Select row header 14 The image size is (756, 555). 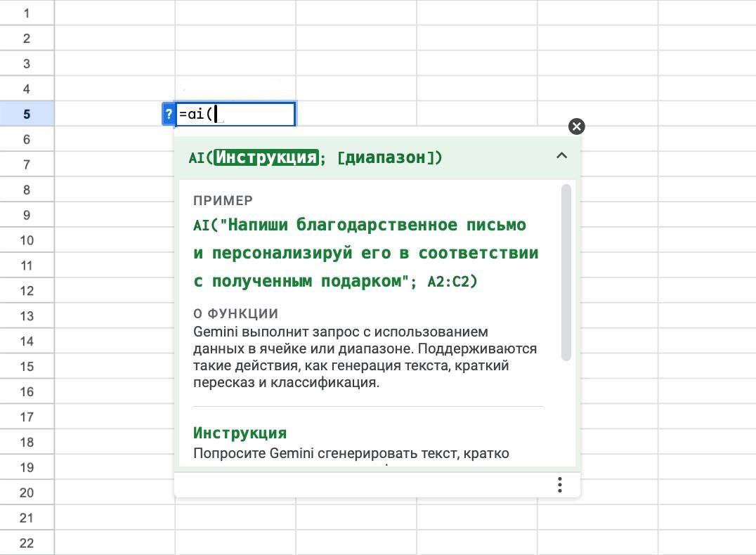coord(27,341)
